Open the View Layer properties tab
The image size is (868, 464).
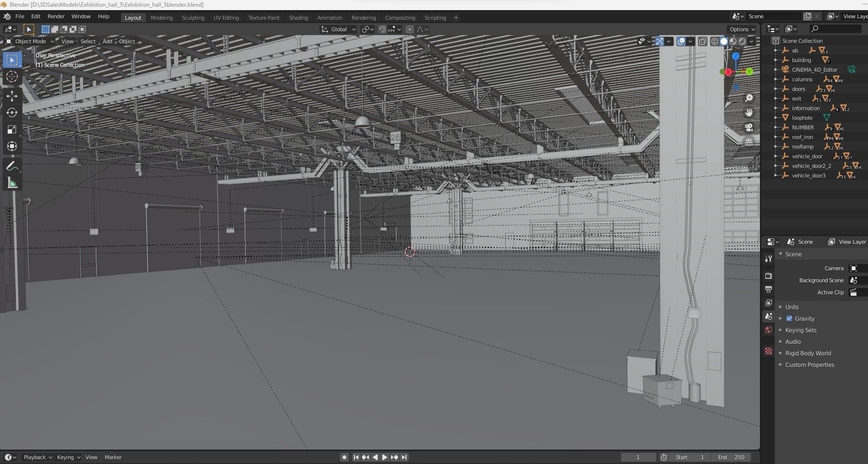769,303
